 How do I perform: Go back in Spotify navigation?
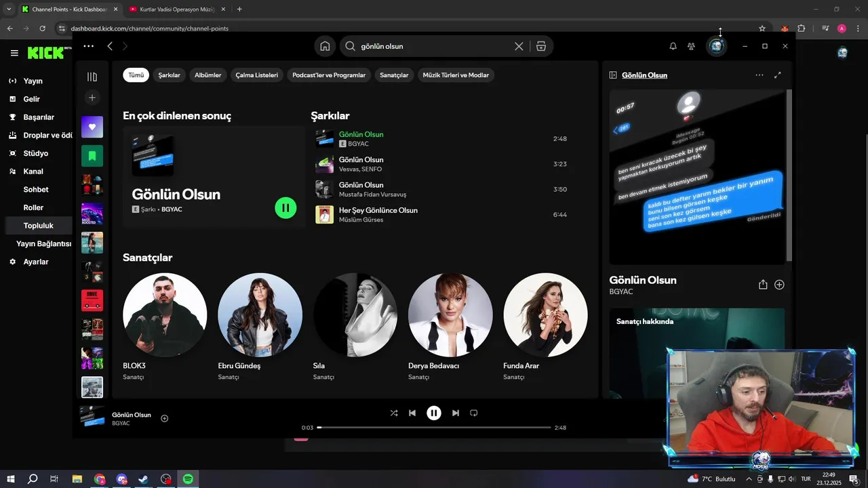[x=110, y=46]
